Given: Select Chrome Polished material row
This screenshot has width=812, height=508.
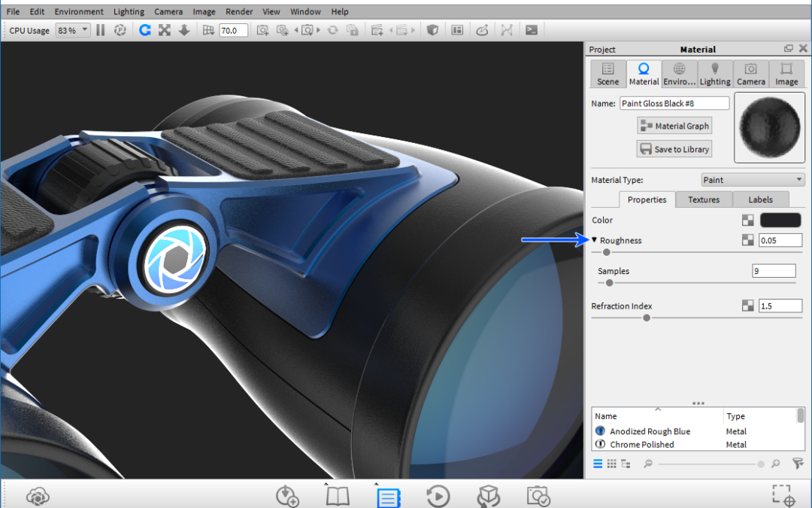Looking at the screenshot, I should tap(696, 444).
